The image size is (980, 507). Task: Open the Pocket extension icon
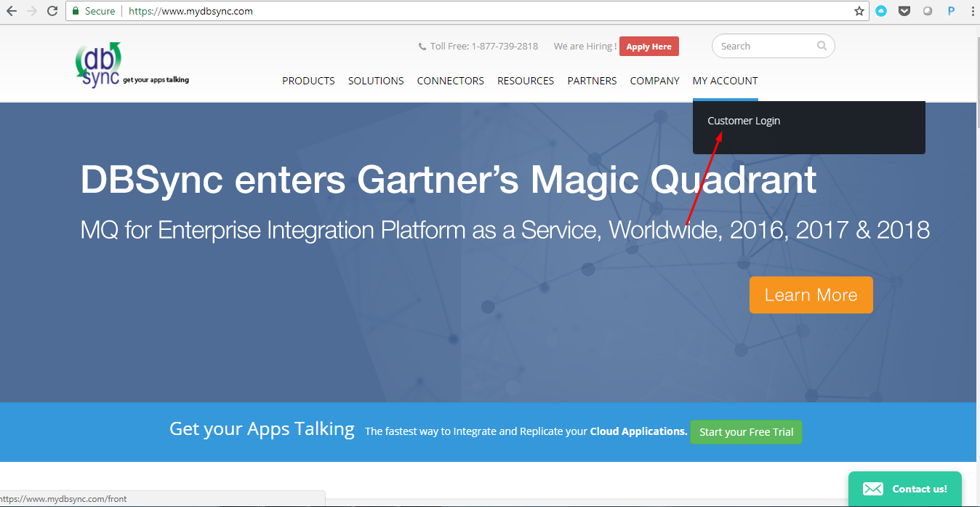point(904,11)
